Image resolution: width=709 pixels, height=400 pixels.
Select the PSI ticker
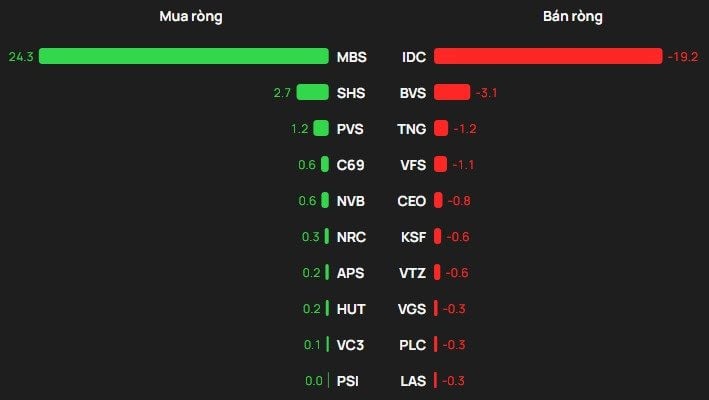click(348, 381)
